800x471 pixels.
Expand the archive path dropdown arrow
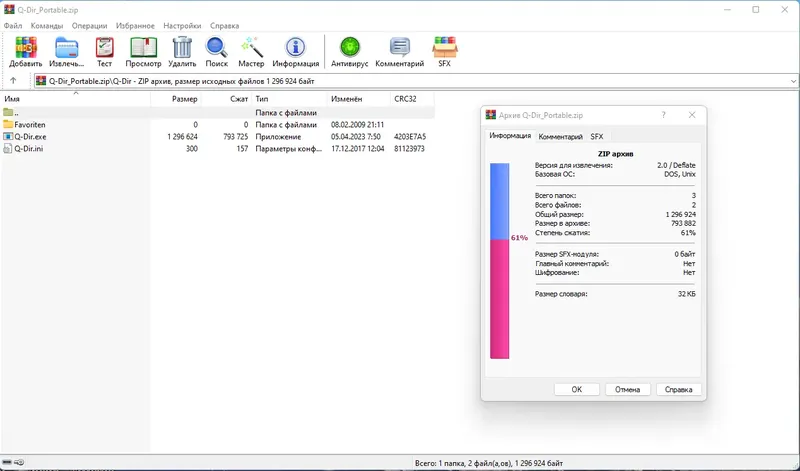point(793,81)
